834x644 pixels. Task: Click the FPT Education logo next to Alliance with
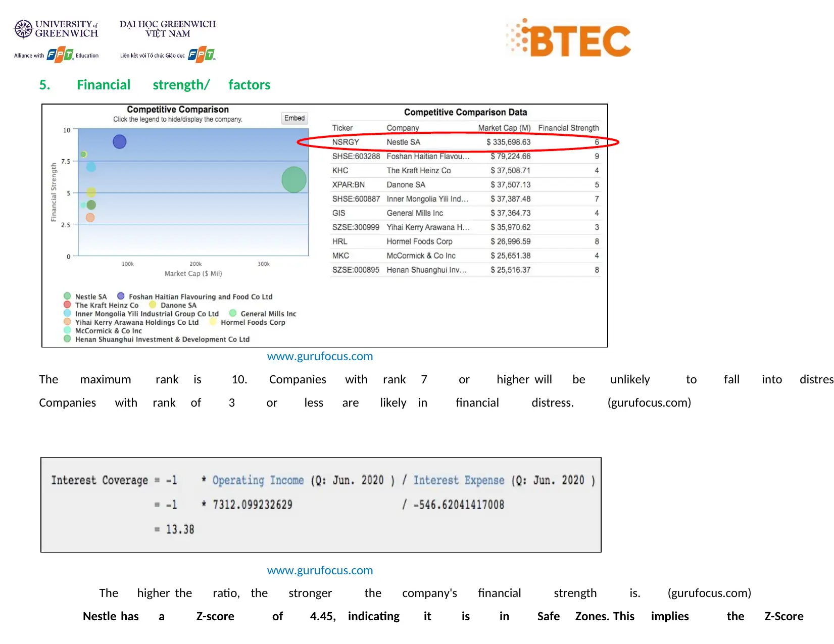click(61, 55)
